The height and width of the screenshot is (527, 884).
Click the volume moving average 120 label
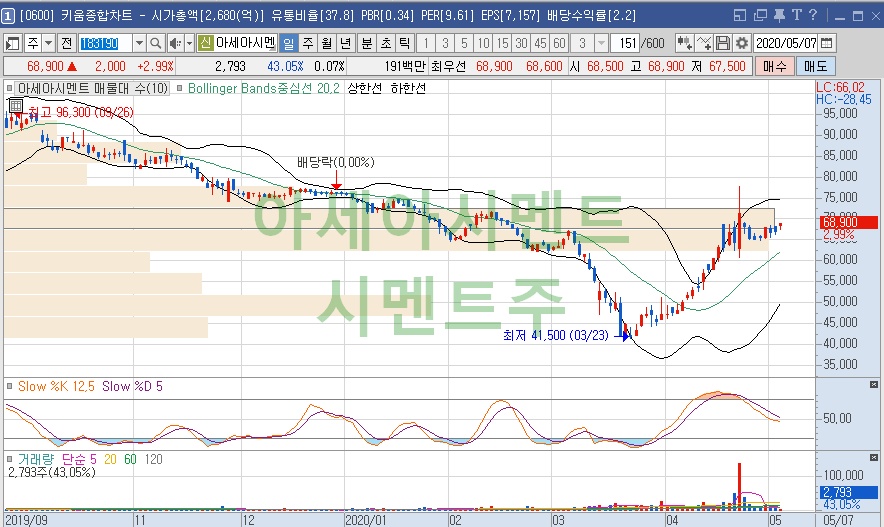click(x=153, y=459)
